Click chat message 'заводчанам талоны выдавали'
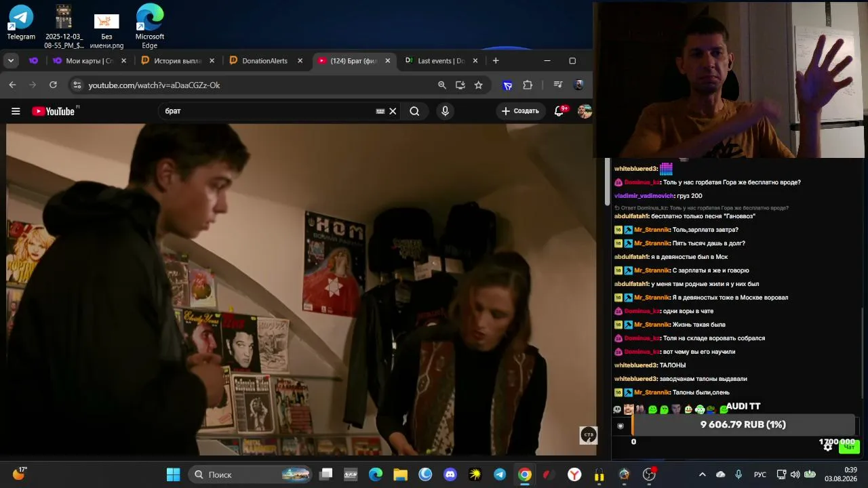This screenshot has height=488, width=868. (x=703, y=379)
